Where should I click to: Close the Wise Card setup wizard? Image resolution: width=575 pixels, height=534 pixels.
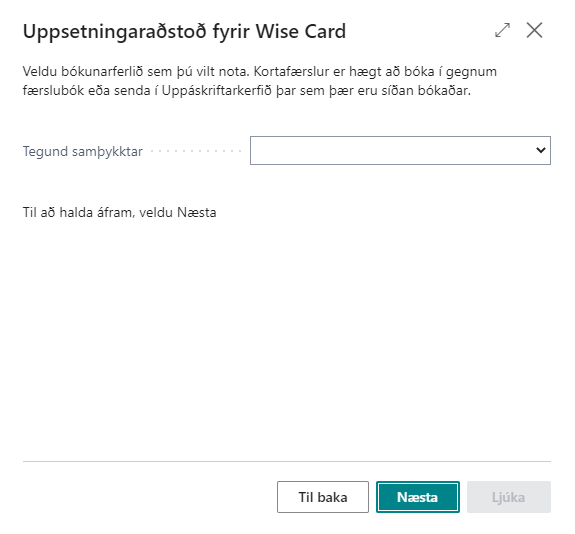pos(534,30)
